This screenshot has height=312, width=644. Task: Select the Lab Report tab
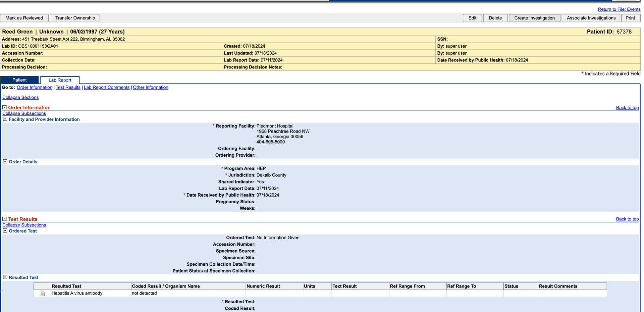pos(59,80)
